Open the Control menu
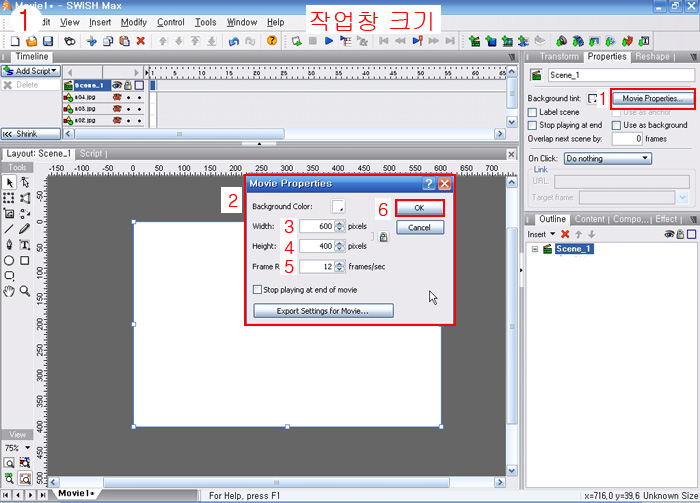This screenshot has width=700, height=503. [171, 22]
